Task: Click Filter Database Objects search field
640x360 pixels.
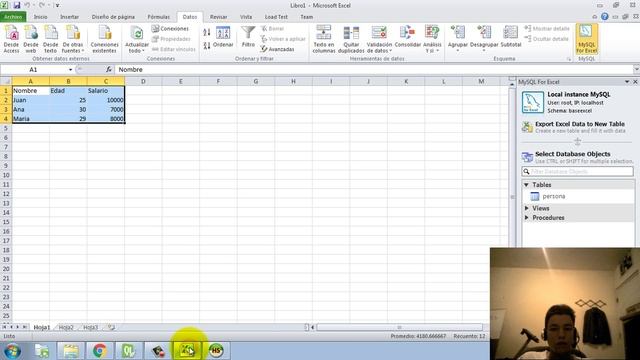Action: 578,171
